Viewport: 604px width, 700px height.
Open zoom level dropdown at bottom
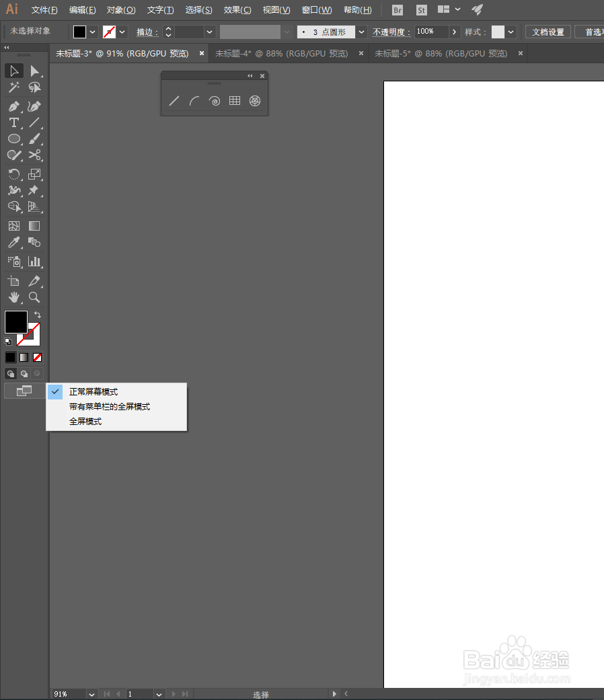pos(91,694)
